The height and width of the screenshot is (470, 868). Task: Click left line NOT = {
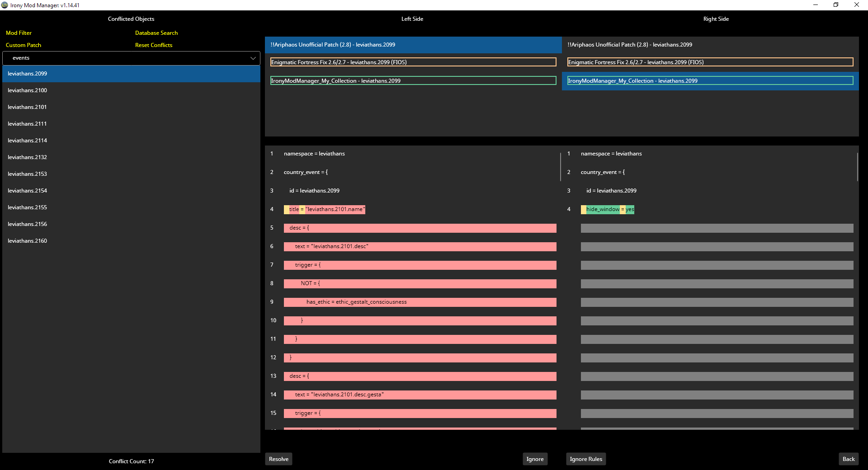tap(420, 284)
